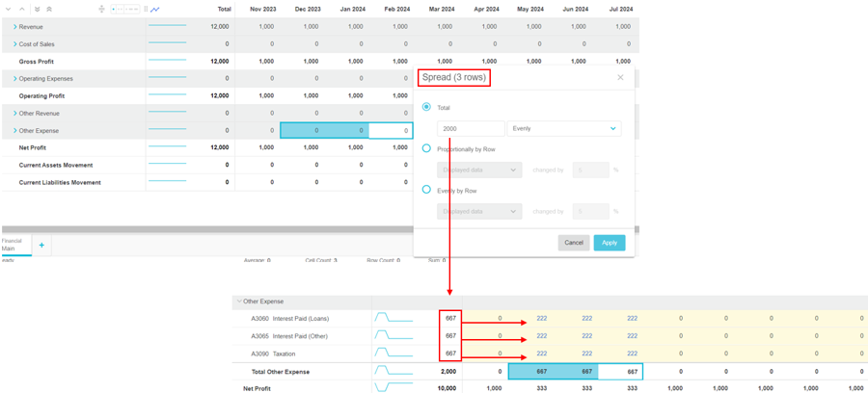
Task: Toggle the sparkline trend chart icon
Action: click(154, 9)
